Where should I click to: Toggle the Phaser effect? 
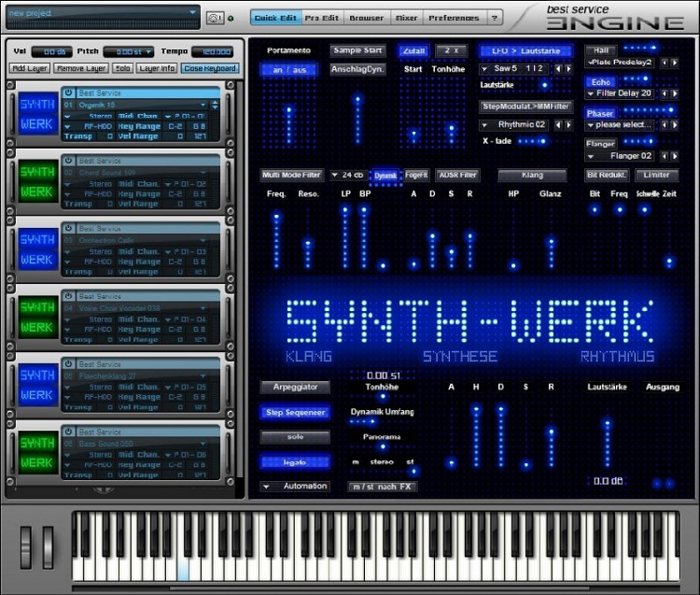point(600,113)
